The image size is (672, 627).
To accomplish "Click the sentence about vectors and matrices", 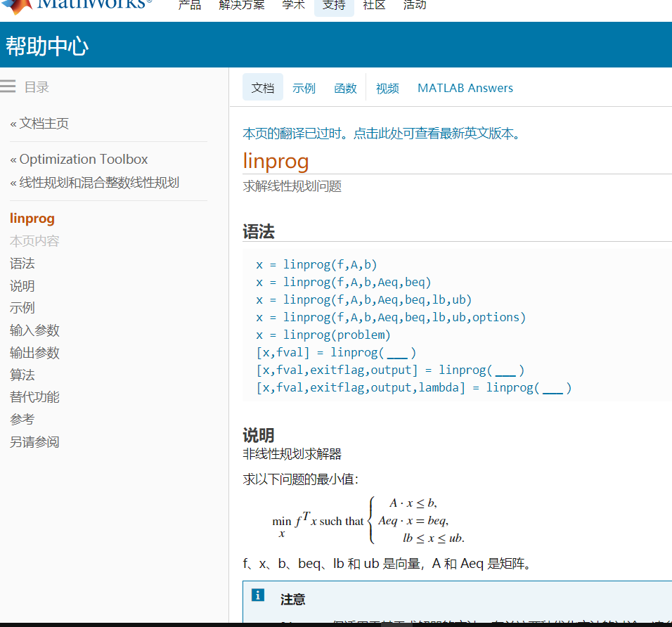I will (x=387, y=564).
